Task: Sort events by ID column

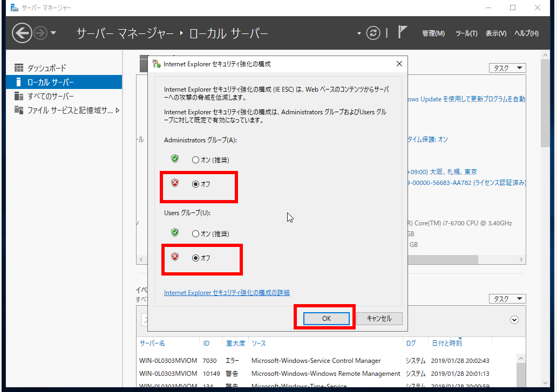Action: click(x=206, y=343)
